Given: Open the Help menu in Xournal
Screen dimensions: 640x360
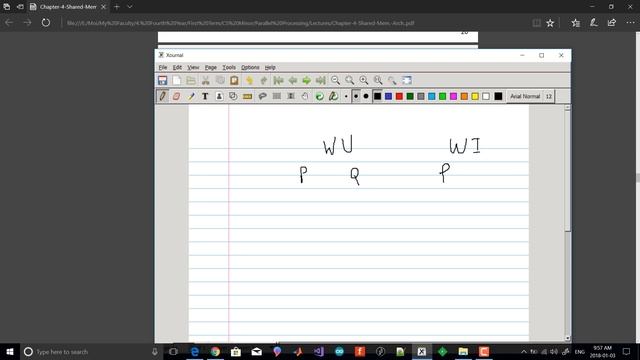Looking at the screenshot, I should click(x=270, y=67).
